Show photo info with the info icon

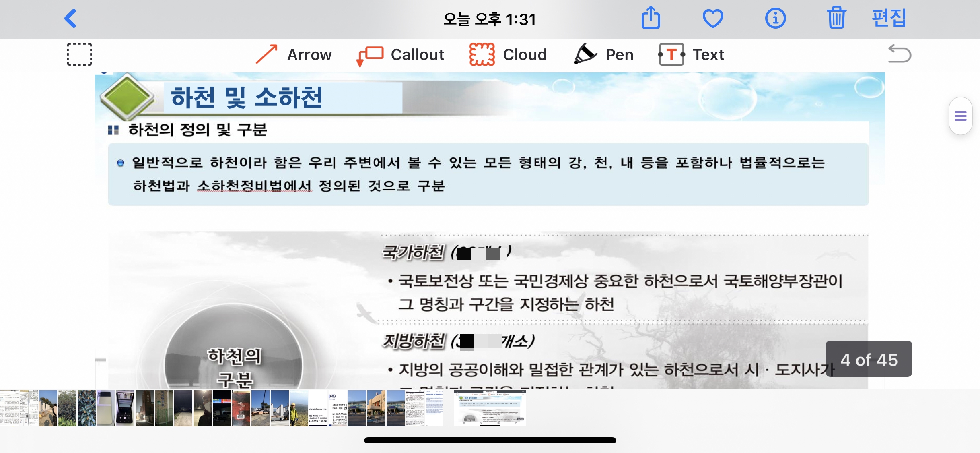point(775,19)
